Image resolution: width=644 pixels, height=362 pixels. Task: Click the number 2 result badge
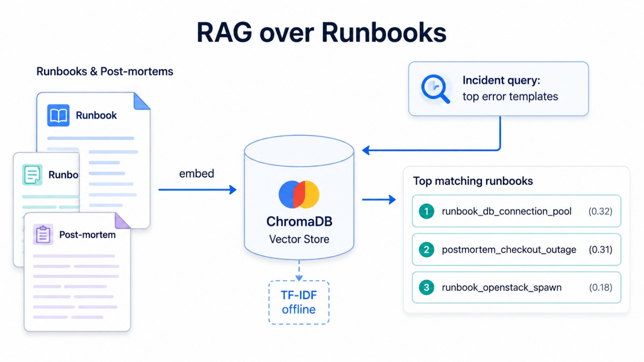point(427,249)
